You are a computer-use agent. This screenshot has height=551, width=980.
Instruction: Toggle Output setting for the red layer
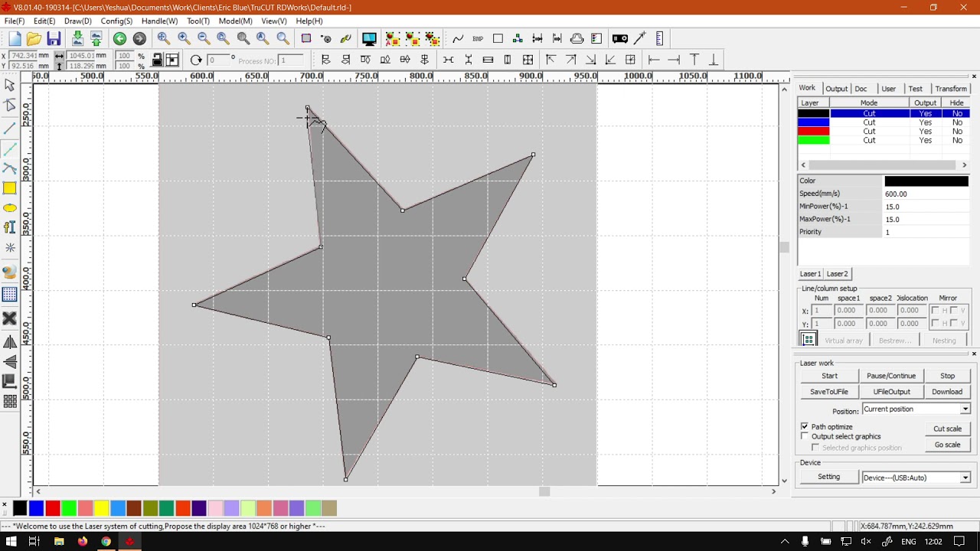(x=926, y=132)
